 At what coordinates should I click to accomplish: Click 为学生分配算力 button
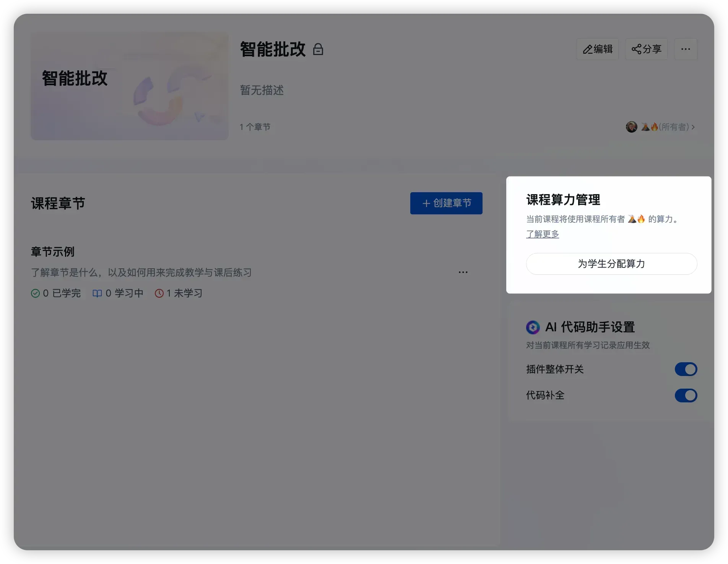tap(611, 264)
